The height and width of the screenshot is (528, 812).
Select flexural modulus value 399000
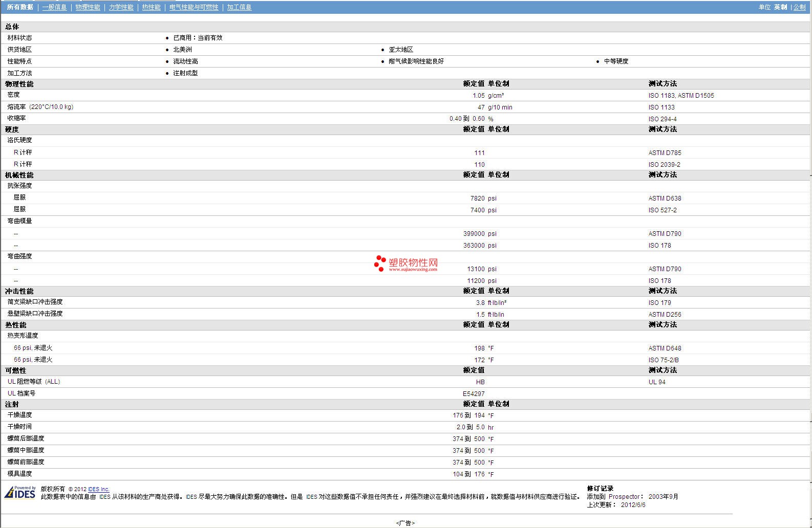click(x=474, y=234)
